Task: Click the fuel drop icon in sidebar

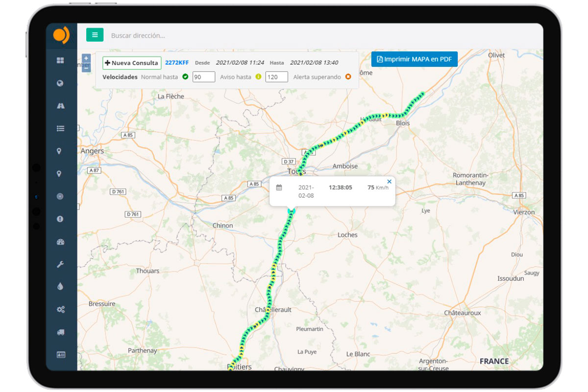Action: [x=60, y=287]
